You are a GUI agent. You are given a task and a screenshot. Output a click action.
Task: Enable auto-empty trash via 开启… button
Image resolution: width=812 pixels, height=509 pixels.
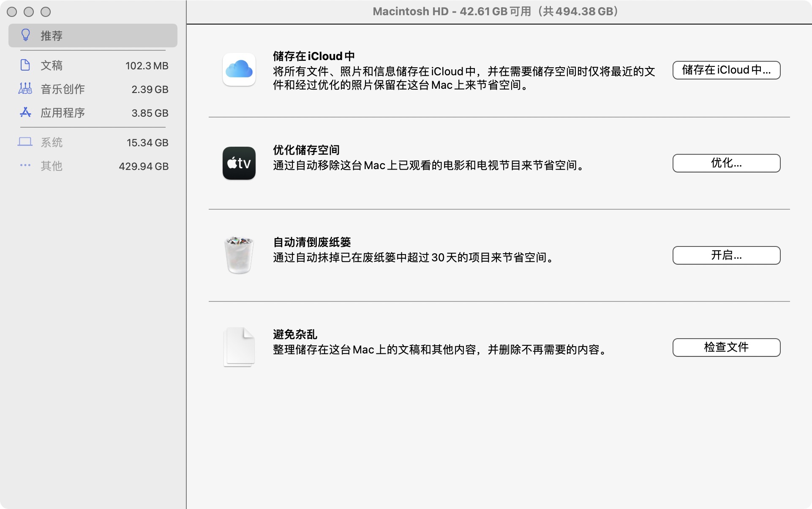point(726,255)
